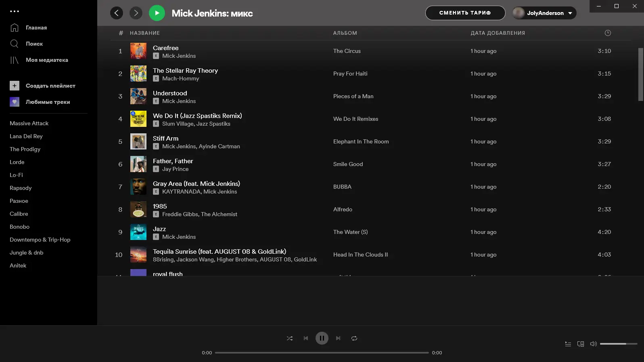Screen dimensions: 644x362
Task: Open the Calibre playlist
Action: point(19,214)
